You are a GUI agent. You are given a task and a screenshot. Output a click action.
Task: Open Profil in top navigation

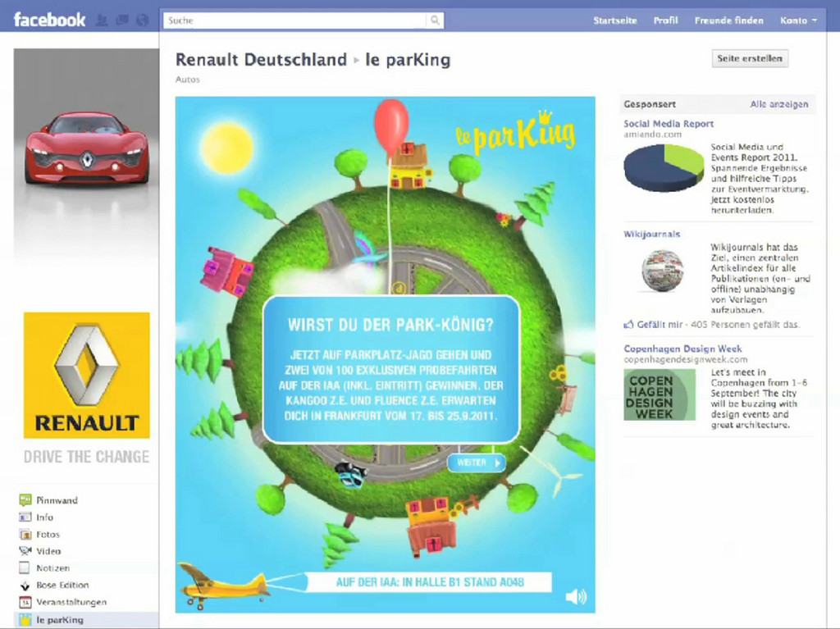click(x=665, y=21)
